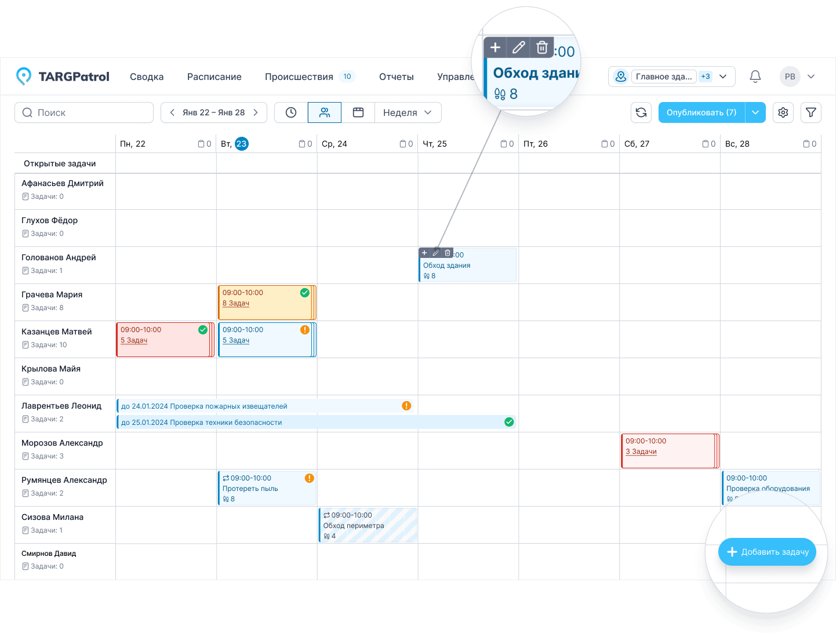Open the Происшествия tab
The width and height of the screenshot is (840, 637).
pos(299,77)
